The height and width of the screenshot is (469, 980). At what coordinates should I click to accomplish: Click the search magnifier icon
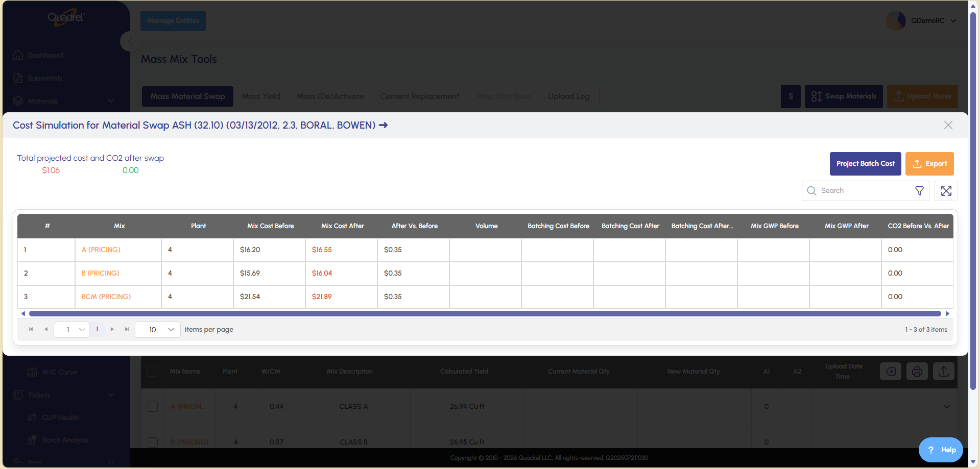[811, 191]
